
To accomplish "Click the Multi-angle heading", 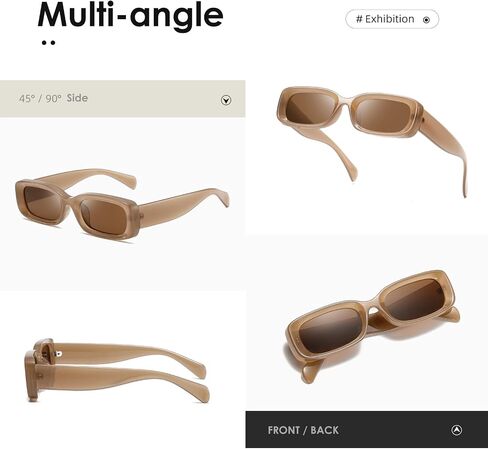I will click(x=130, y=15).
